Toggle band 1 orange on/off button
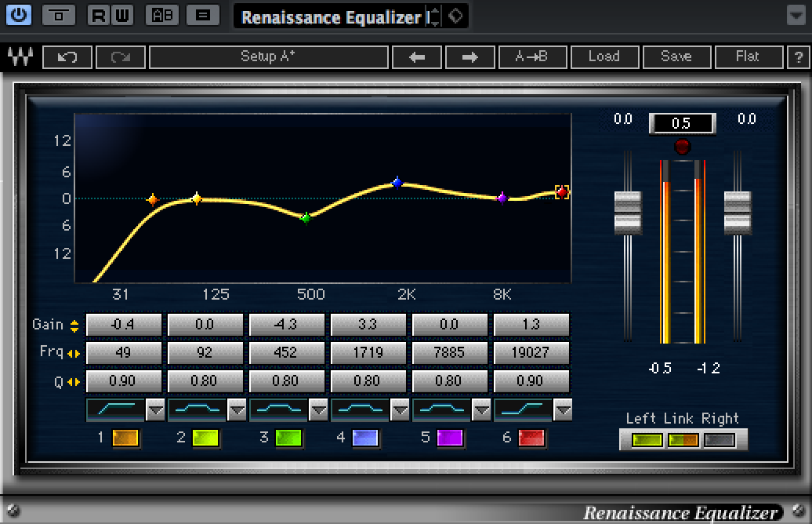812x524 pixels. pos(126,438)
